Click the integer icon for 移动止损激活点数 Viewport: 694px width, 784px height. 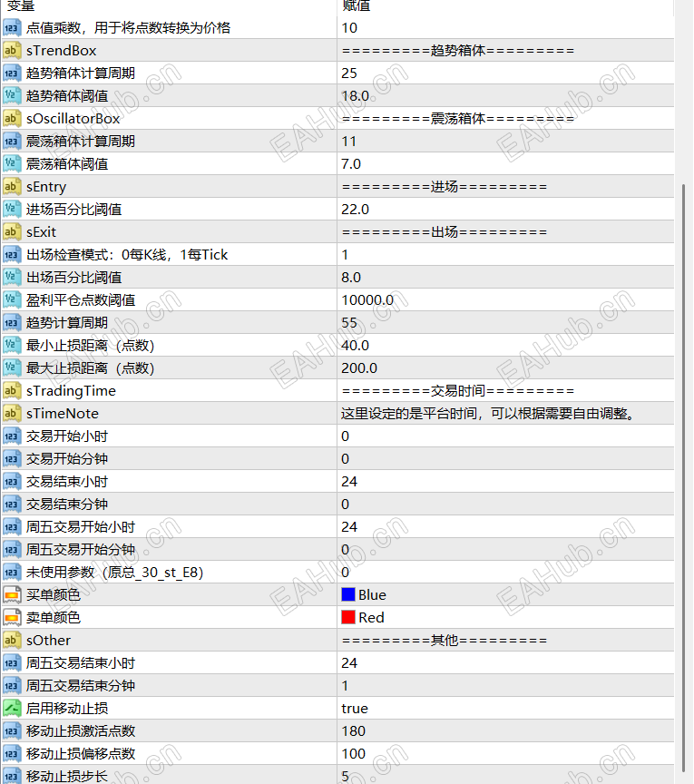click(x=12, y=730)
